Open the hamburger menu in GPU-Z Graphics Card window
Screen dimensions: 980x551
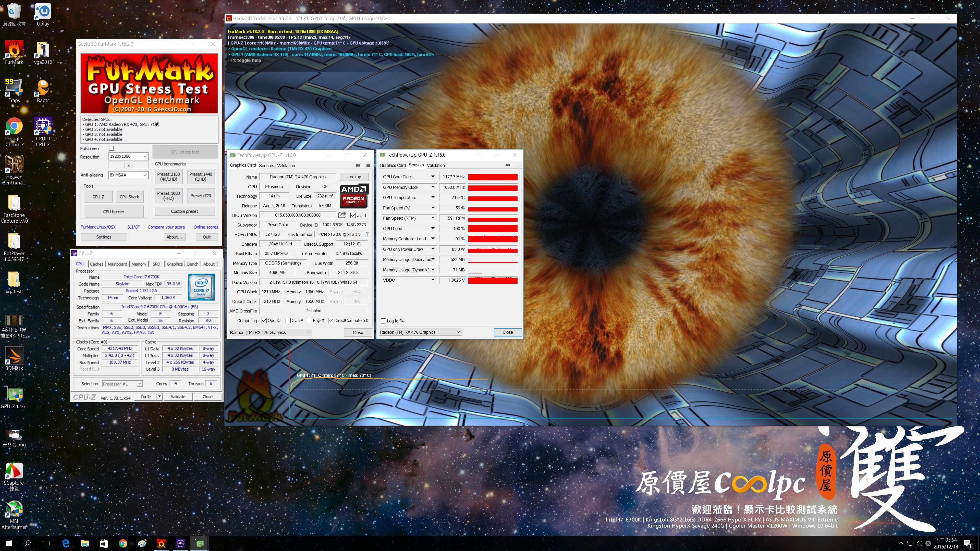click(368, 165)
